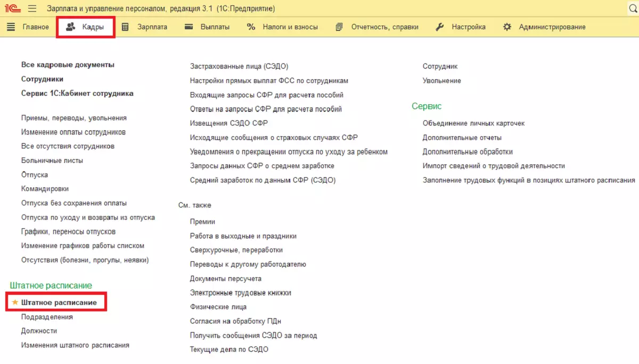
Task: Click the Кадры people icon
Action: (70, 27)
